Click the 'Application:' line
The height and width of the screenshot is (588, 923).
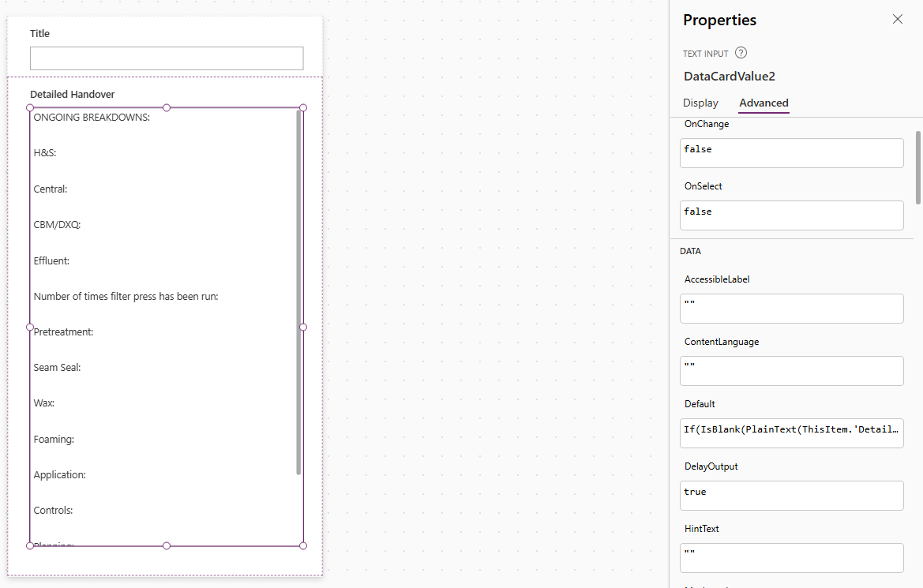point(59,475)
